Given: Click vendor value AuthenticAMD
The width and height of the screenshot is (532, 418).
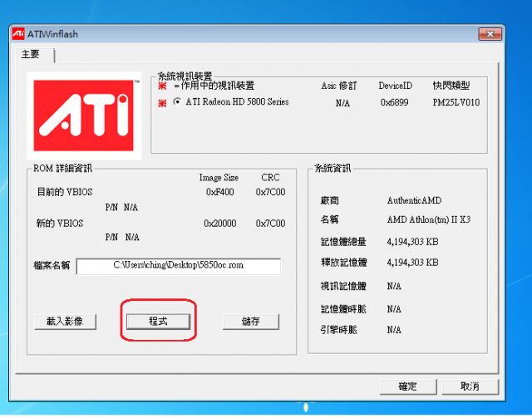Looking at the screenshot, I should point(414,200).
